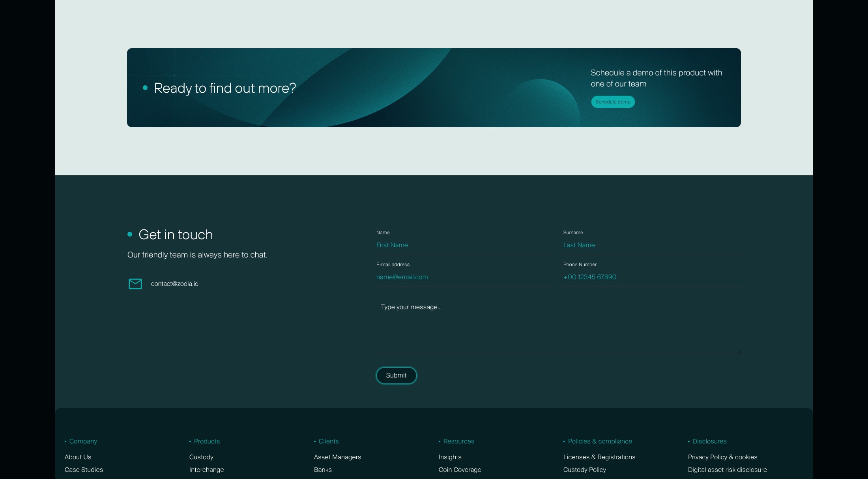Click the E-mail address input field
Viewport: 868px width, 479px height.
(464, 277)
